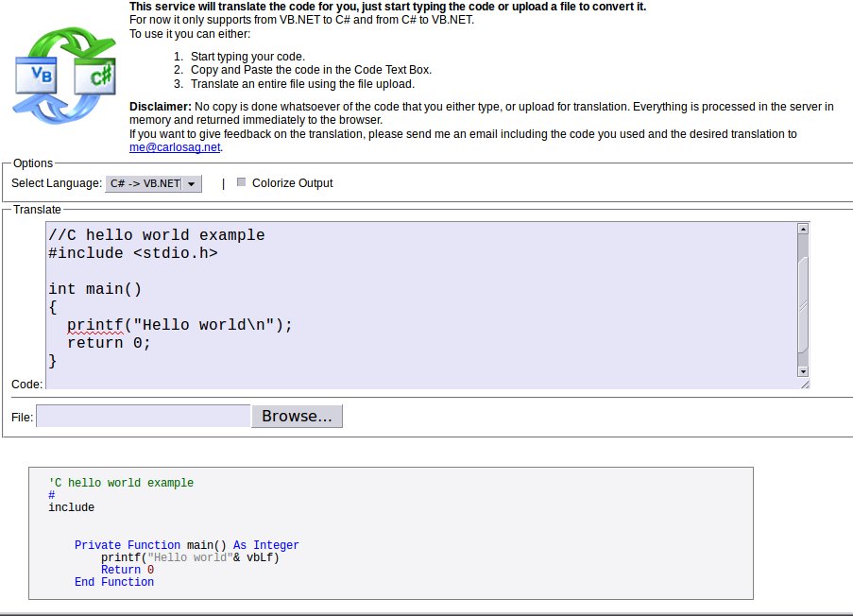Click 'Start typing your code.' list item
853x616 pixels.
click(247, 57)
